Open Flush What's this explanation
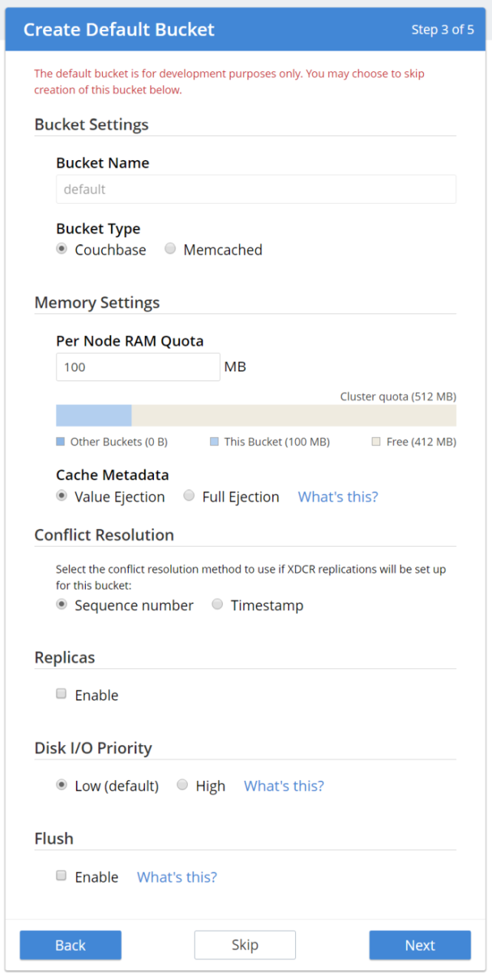Viewport: 492px width, 980px height. click(176, 877)
